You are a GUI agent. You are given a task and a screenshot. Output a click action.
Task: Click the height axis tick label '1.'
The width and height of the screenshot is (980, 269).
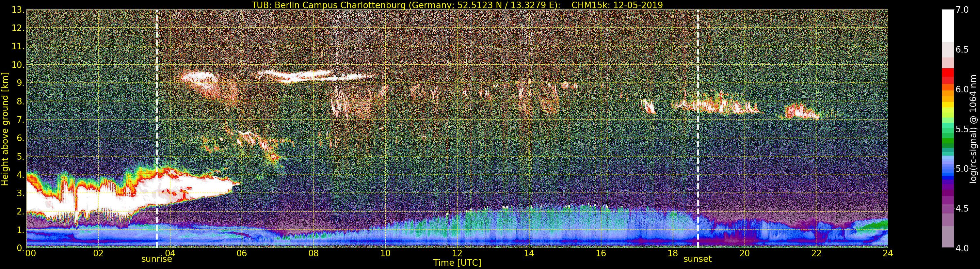[x=20, y=229]
